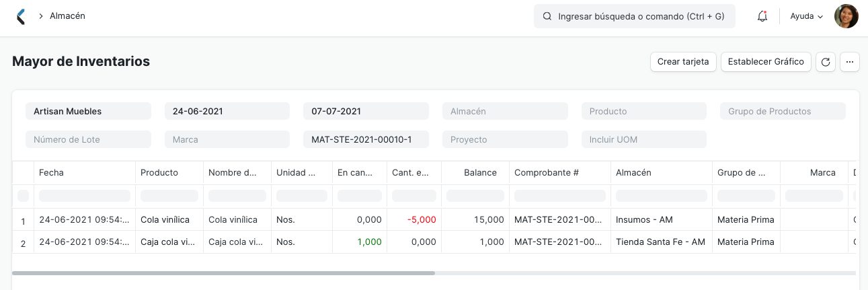868x290 pixels.
Task: Focus the search or command bar
Action: click(635, 16)
